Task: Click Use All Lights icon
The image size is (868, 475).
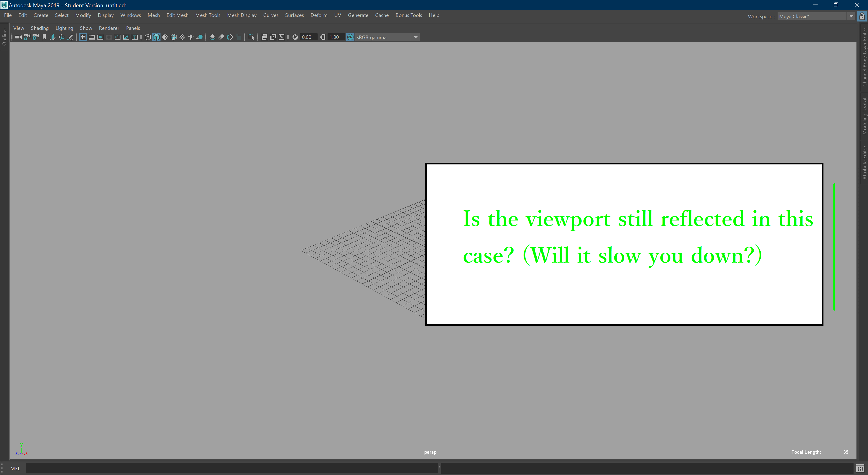Action: tap(191, 37)
